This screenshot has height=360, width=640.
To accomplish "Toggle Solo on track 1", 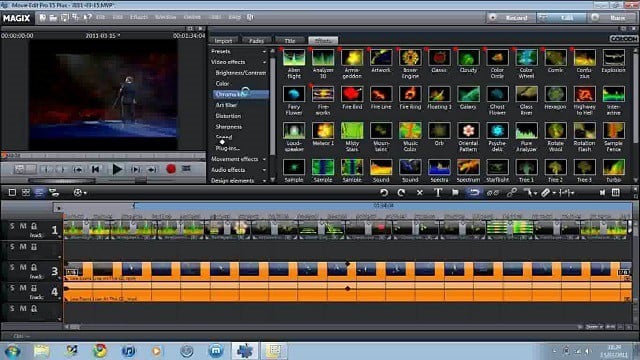I will point(12,226).
